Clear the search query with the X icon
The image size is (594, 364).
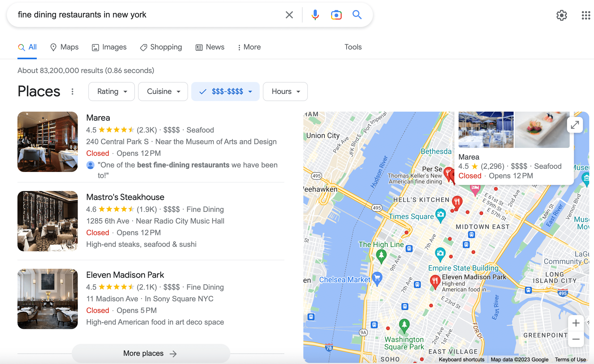coord(289,15)
